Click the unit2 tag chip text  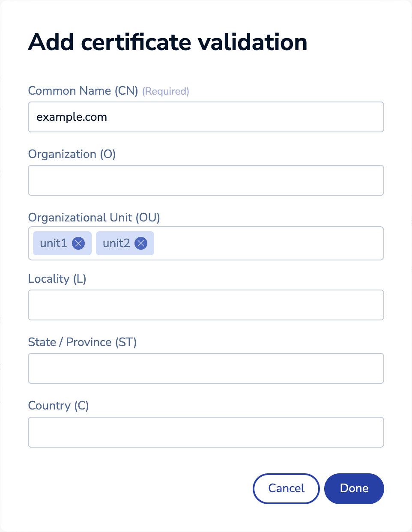pyautogui.click(x=116, y=243)
